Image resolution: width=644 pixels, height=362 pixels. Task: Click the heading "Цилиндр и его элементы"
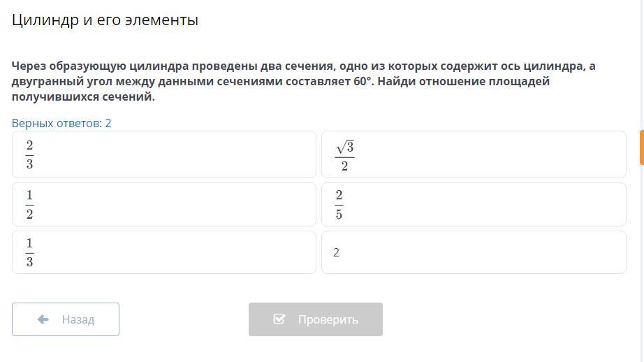[x=105, y=20]
